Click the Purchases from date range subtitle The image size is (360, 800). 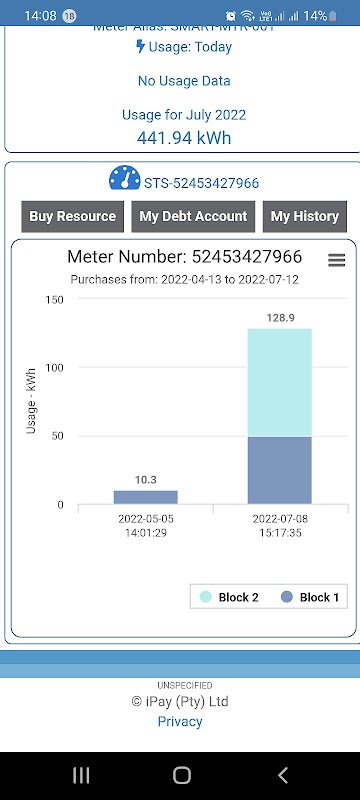point(185,280)
